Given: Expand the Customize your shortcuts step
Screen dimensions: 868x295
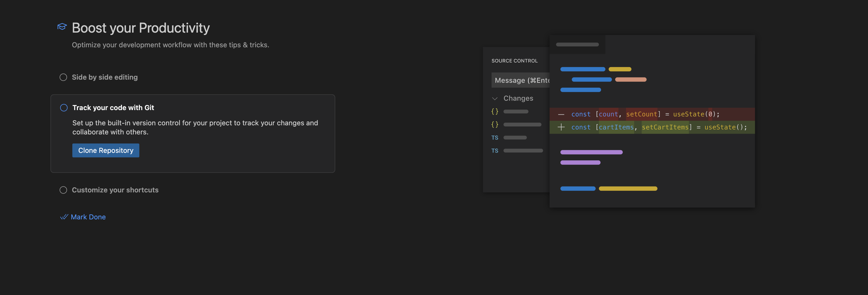Looking at the screenshot, I should point(115,190).
